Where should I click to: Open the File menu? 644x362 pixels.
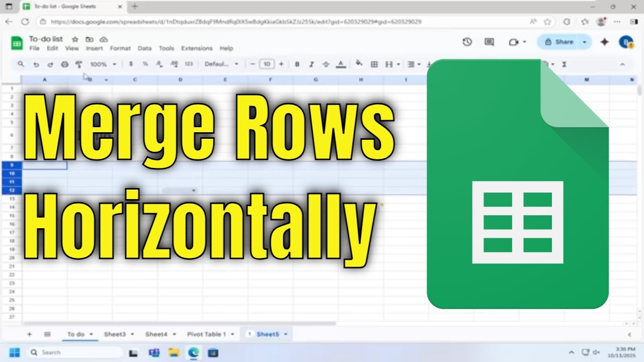coord(34,48)
